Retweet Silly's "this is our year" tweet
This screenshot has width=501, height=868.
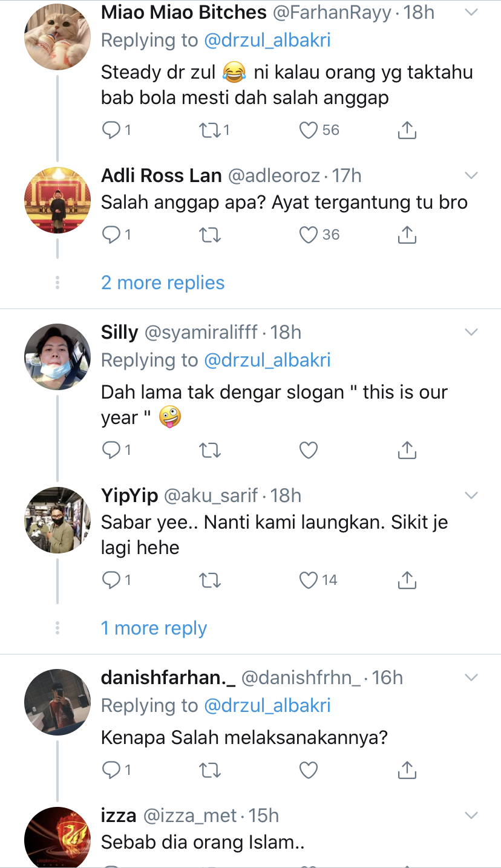click(209, 450)
